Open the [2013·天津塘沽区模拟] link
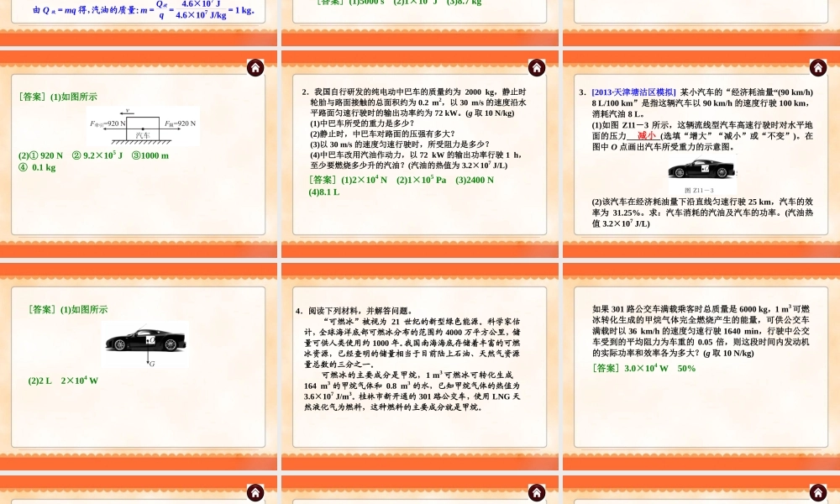The image size is (840, 504). click(633, 92)
